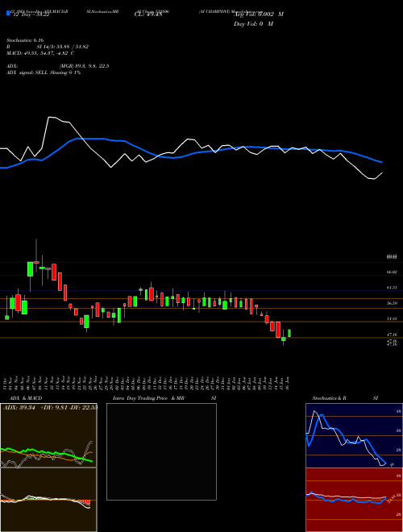Click the empty Intra Day Trading Price panel
403x532 pixels.
coord(161,451)
